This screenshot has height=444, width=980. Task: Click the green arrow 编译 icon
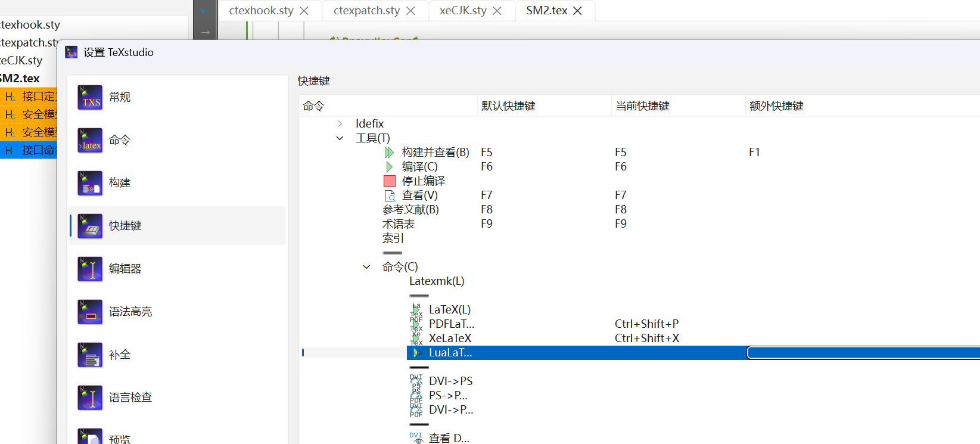pos(390,167)
